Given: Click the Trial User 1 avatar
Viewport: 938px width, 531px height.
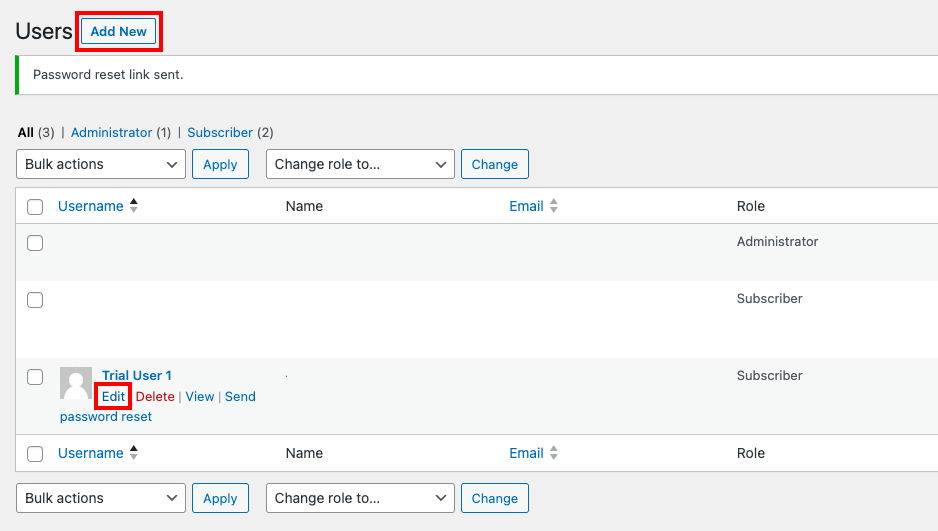Looking at the screenshot, I should (x=76, y=383).
